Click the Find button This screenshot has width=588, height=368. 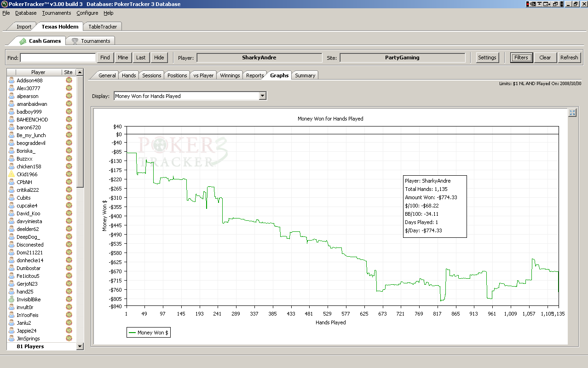[105, 57]
